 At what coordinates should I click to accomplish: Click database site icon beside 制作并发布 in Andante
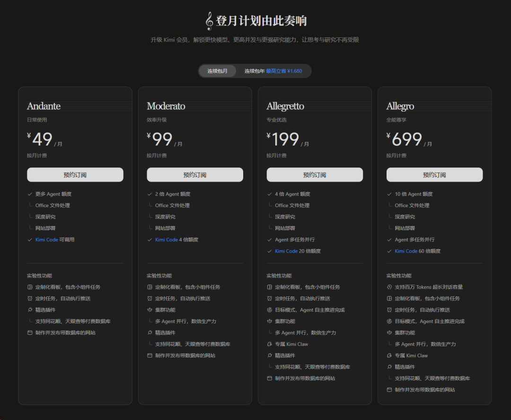[30, 332]
